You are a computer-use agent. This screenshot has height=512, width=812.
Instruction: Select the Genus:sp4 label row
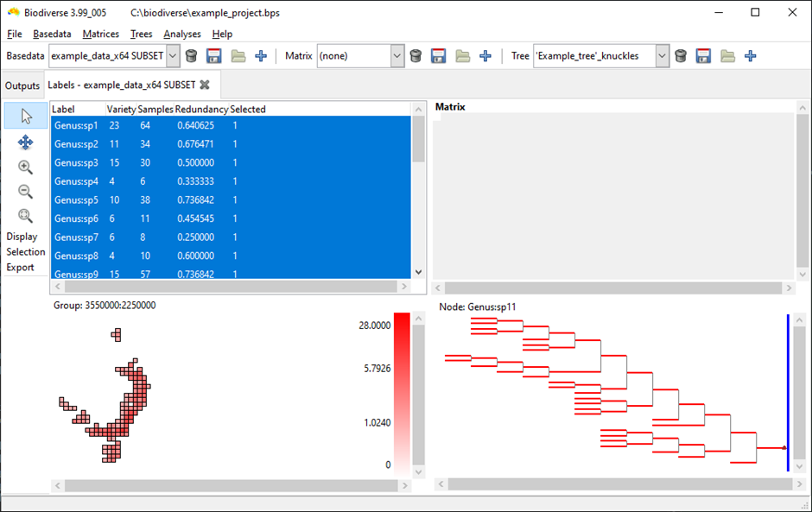coord(231,181)
